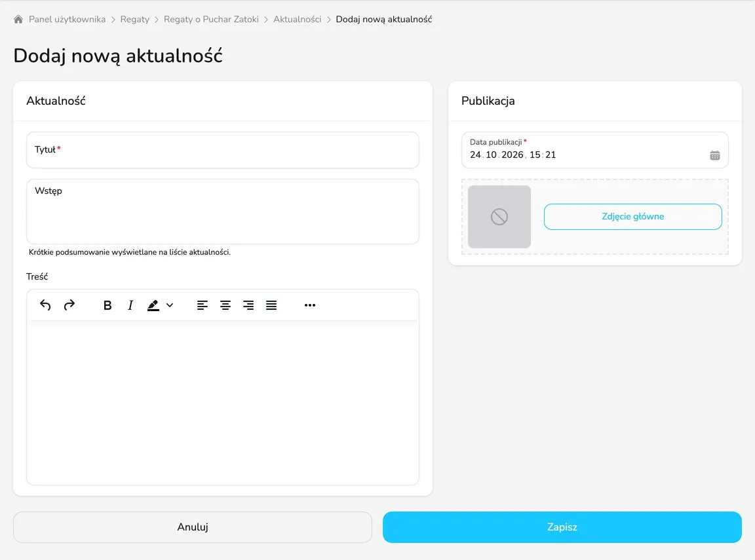Click current breadcrumb Dodaj nową aktualność
Screen dimensions: 755x560
tap(384, 19)
